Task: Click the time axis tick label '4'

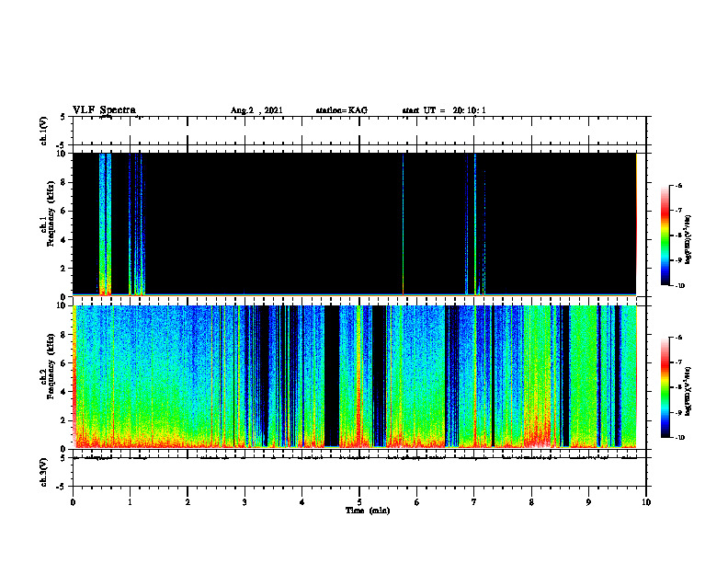Action: pos(302,502)
